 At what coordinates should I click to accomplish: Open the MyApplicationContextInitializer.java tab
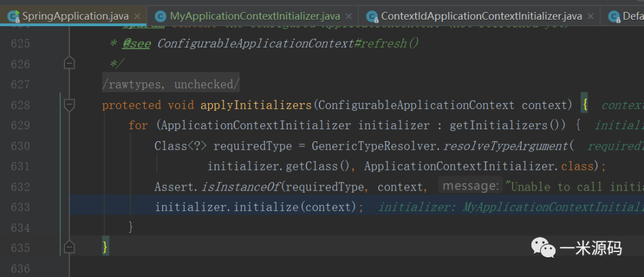pyautogui.click(x=255, y=16)
